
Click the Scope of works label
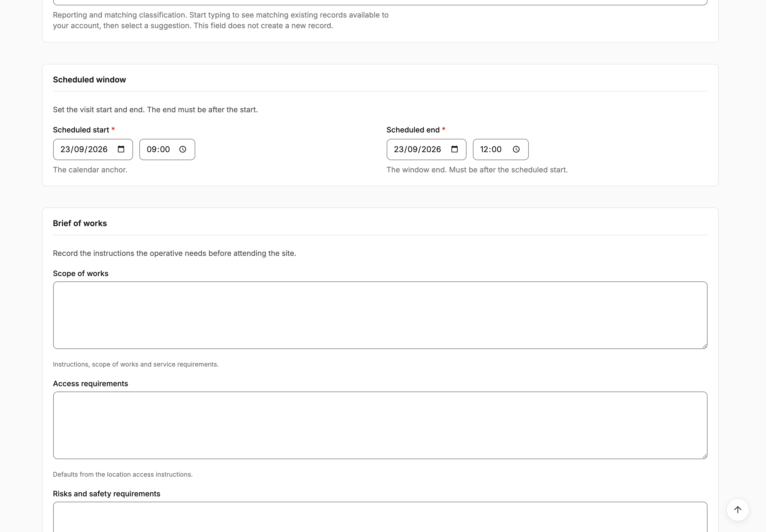coord(81,273)
